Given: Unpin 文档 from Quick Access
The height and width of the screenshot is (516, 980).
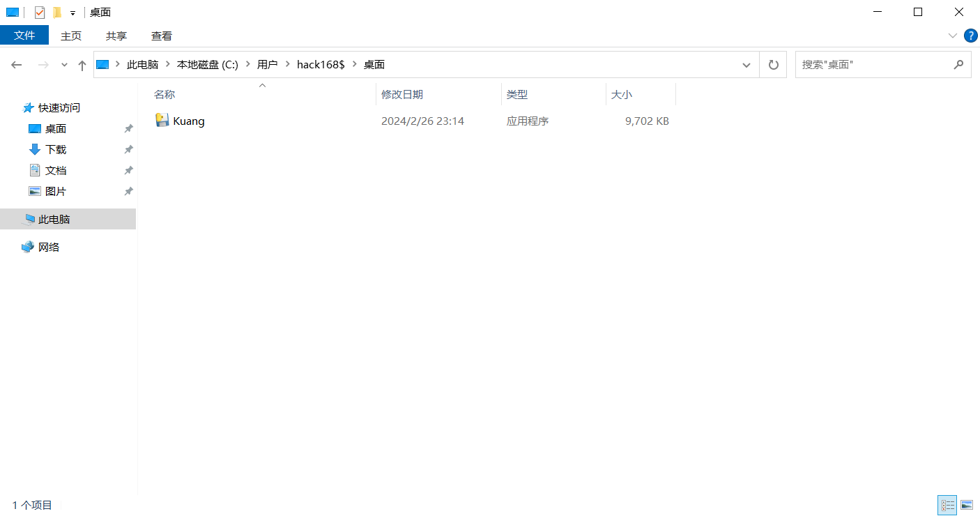Looking at the screenshot, I should point(128,169).
